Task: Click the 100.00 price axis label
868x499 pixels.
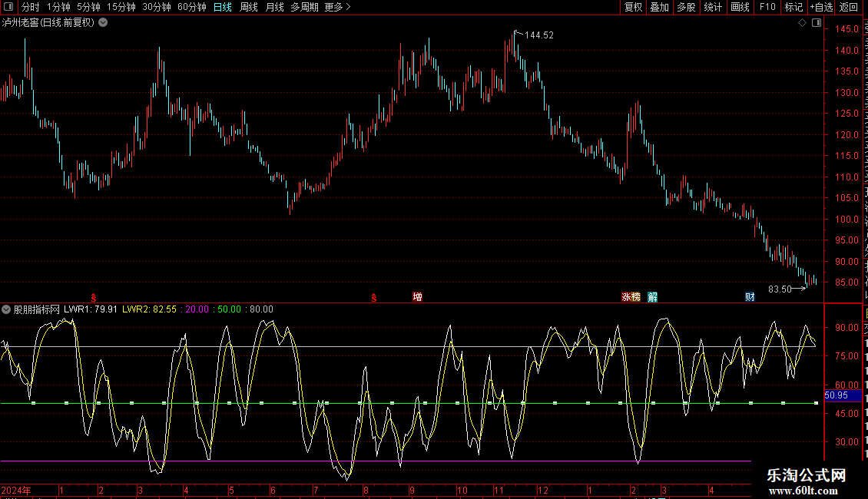Action: tap(846, 220)
